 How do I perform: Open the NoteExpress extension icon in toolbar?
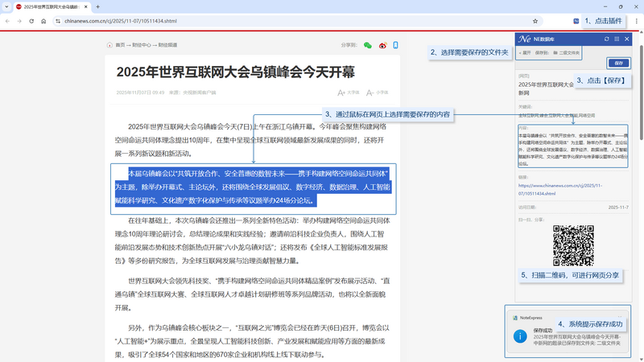coord(576,21)
